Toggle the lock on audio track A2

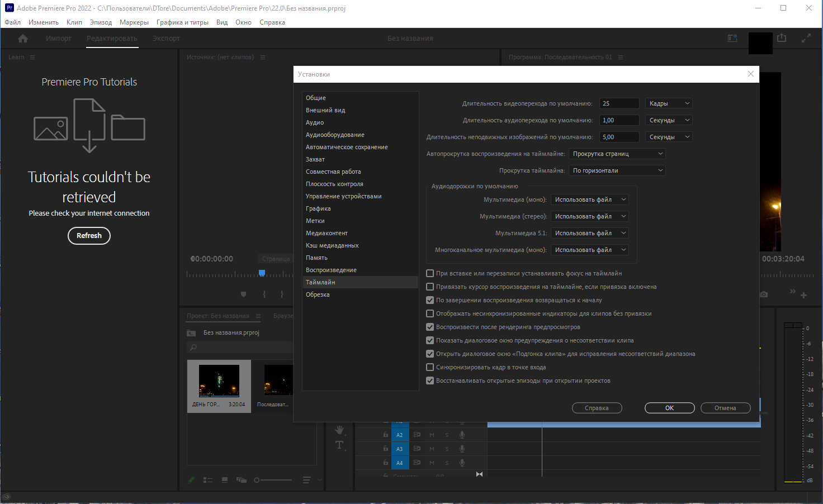click(386, 435)
